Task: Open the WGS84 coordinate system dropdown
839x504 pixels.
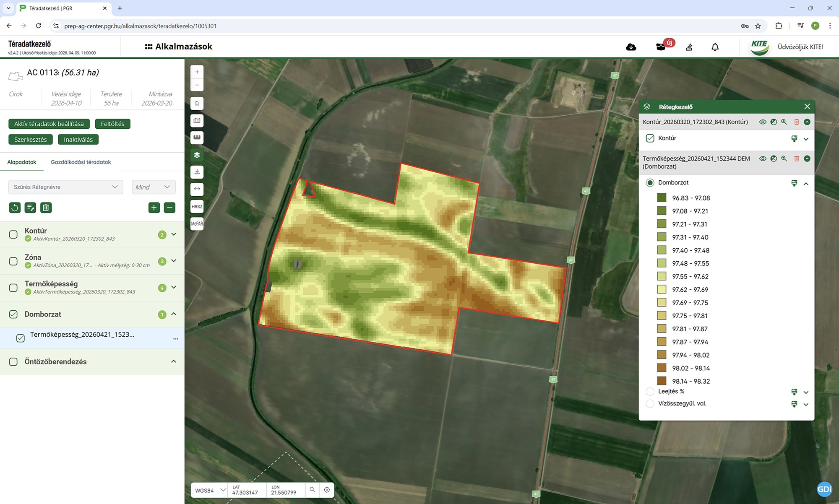Action: 209,490
